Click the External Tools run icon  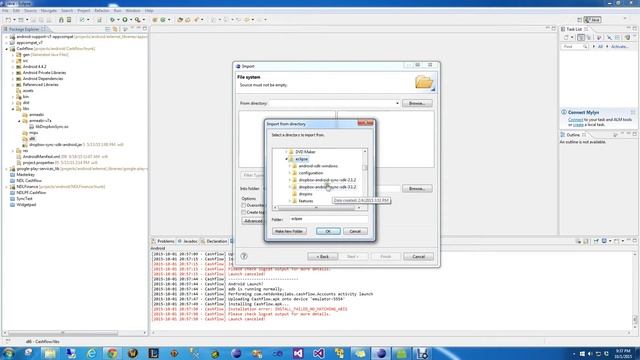click(138, 20)
